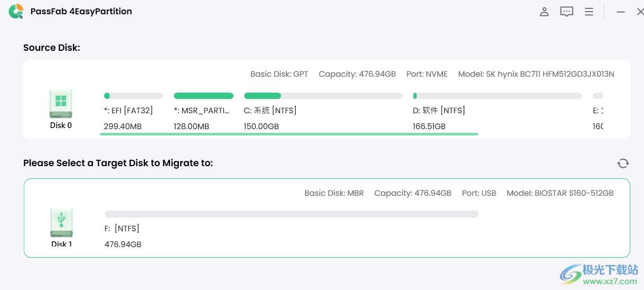
Task: Click the target disk Capacity: 476.94GB text
Action: pos(413,193)
